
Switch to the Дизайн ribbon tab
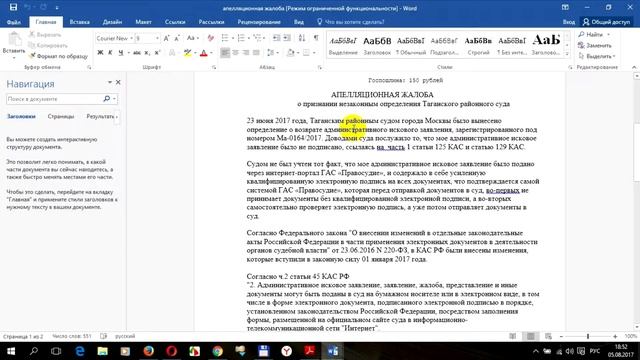(112, 22)
